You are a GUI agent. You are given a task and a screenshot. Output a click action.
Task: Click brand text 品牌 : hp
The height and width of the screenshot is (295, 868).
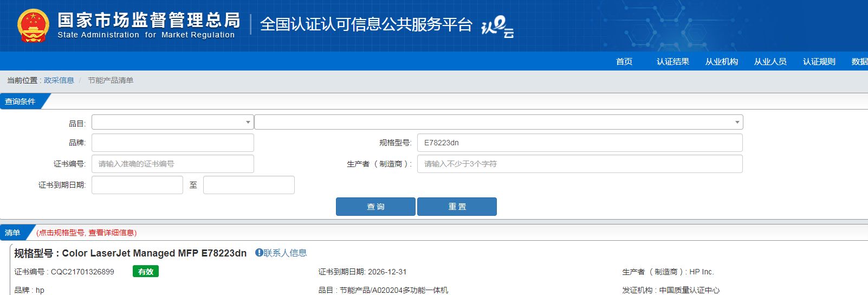pyautogui.click(x=29, y=290)
